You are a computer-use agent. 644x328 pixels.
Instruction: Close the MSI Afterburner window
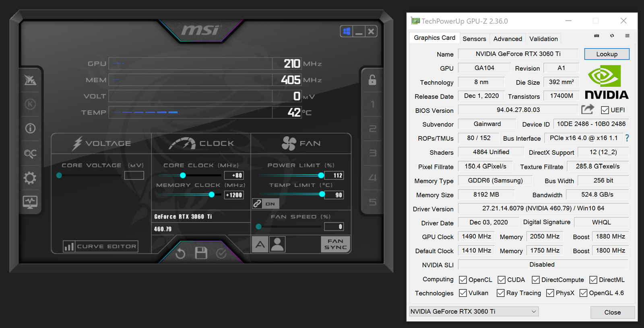tap(371, 31)
